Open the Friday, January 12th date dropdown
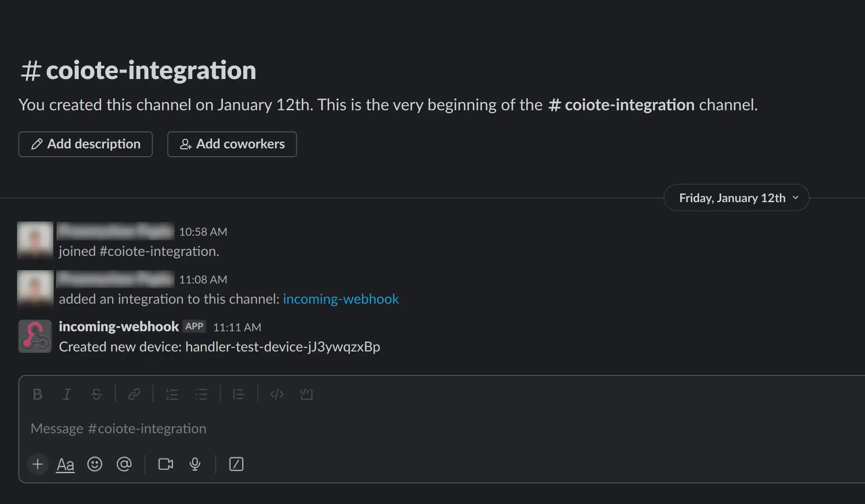 (x=737, y=198)
